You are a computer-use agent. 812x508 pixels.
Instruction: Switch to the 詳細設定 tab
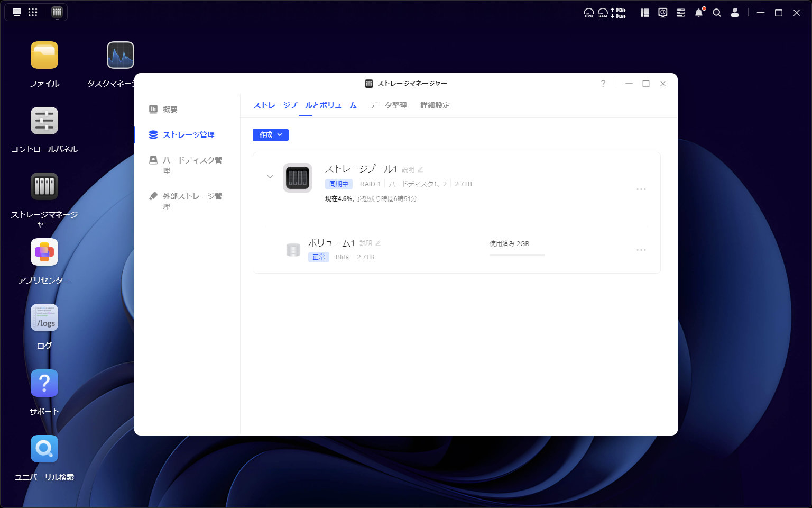[x=435, y=105]
